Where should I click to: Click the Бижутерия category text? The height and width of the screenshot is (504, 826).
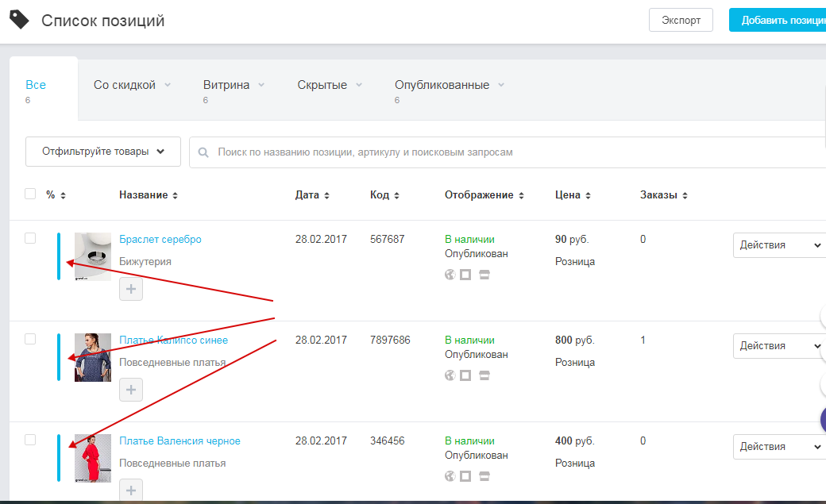[145, 261]
